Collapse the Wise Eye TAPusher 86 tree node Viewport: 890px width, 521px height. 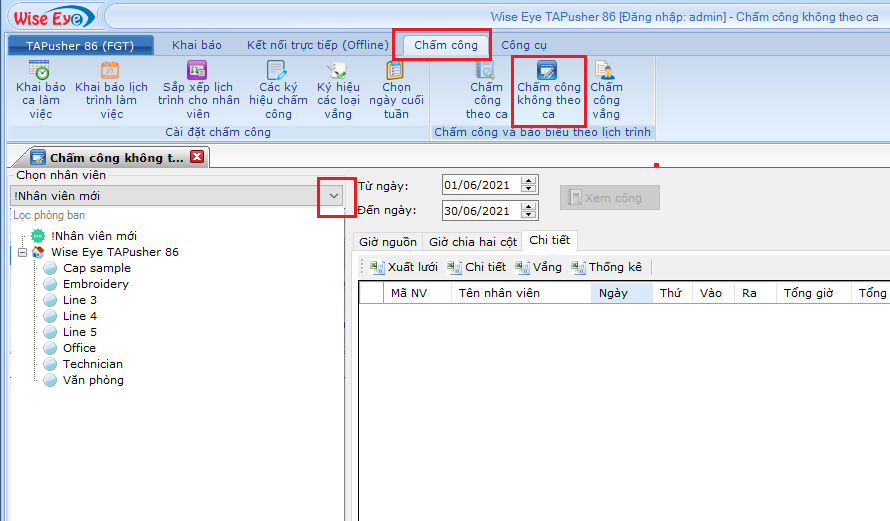tap(23, 252)
